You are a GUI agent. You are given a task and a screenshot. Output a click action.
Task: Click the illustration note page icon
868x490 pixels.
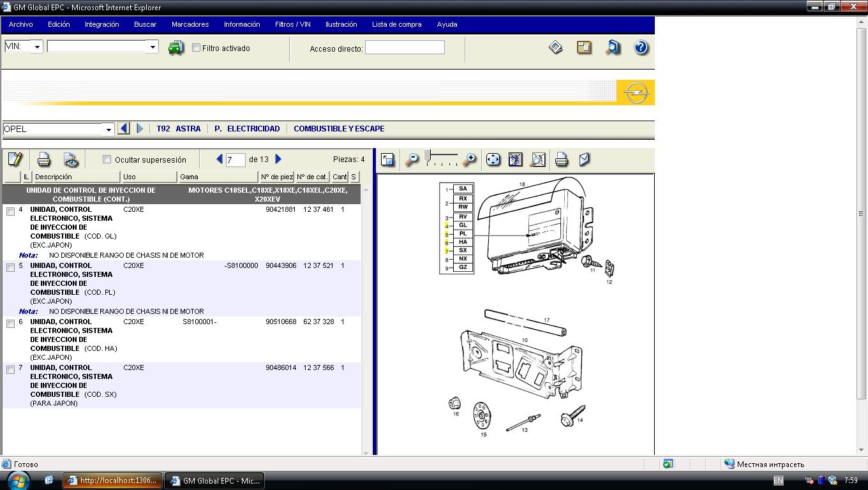click(584, 160)
